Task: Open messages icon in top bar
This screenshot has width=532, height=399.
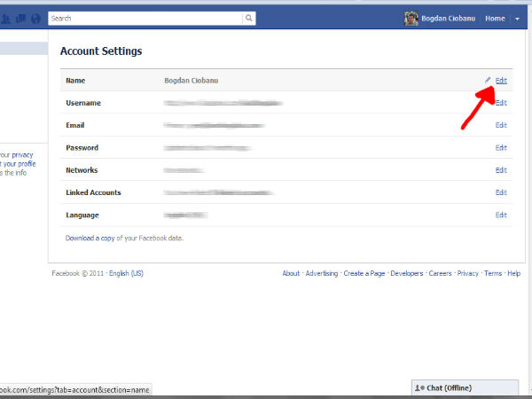Action: 21,19
